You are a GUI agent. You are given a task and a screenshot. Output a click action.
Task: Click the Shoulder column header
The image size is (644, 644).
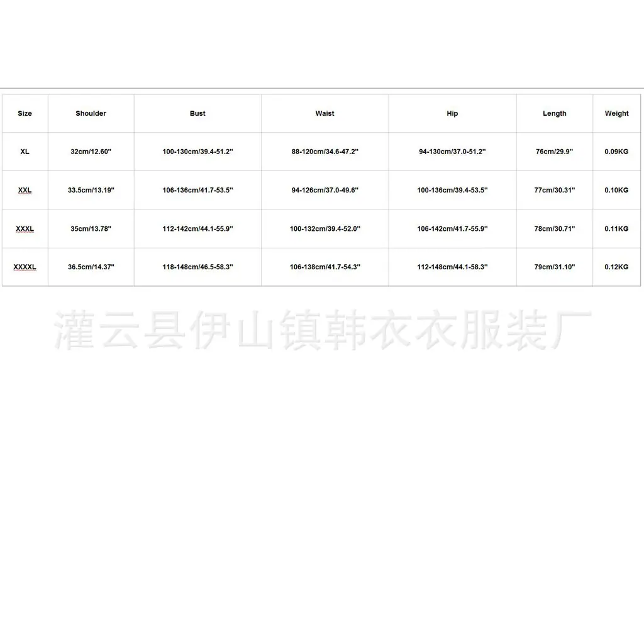click(91, 113)
